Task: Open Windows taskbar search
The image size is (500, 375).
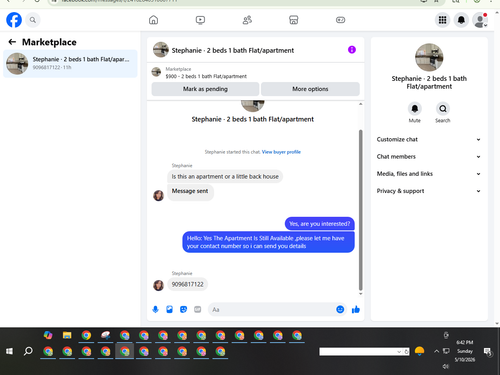Action: pyautogui.click(x=28, y=351)
